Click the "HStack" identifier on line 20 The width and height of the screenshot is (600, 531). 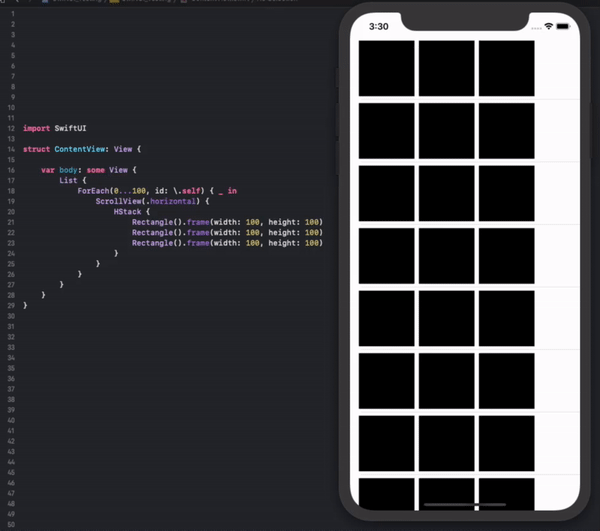127,212
